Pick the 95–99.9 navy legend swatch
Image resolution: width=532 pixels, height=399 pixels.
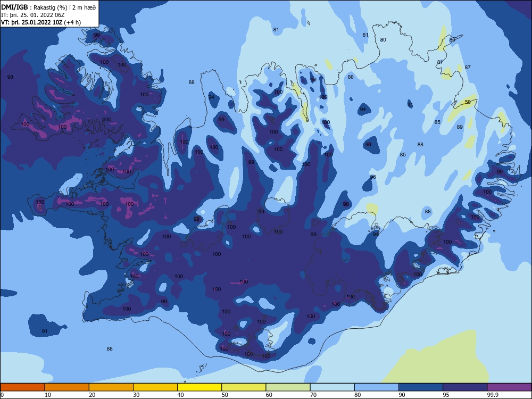click(465, 387)
